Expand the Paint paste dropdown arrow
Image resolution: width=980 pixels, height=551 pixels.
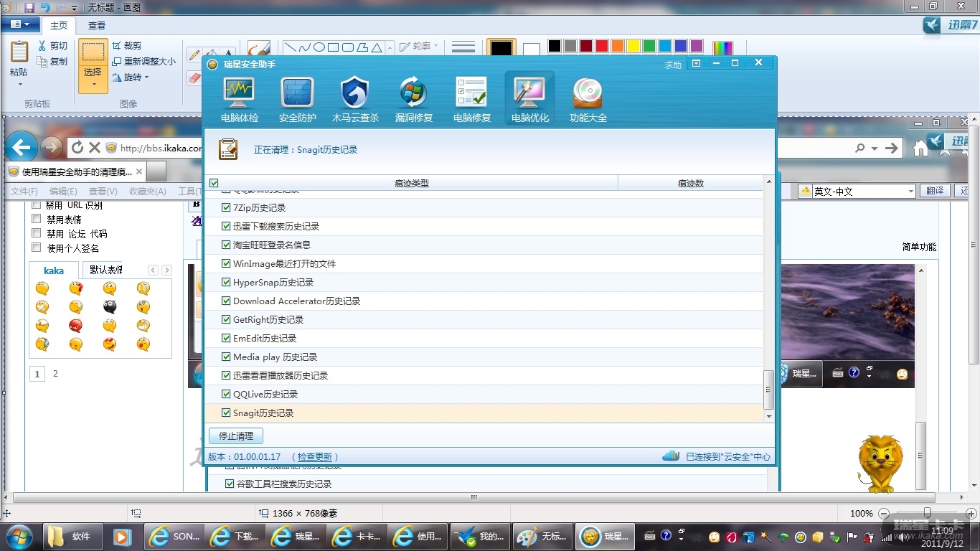19,84
